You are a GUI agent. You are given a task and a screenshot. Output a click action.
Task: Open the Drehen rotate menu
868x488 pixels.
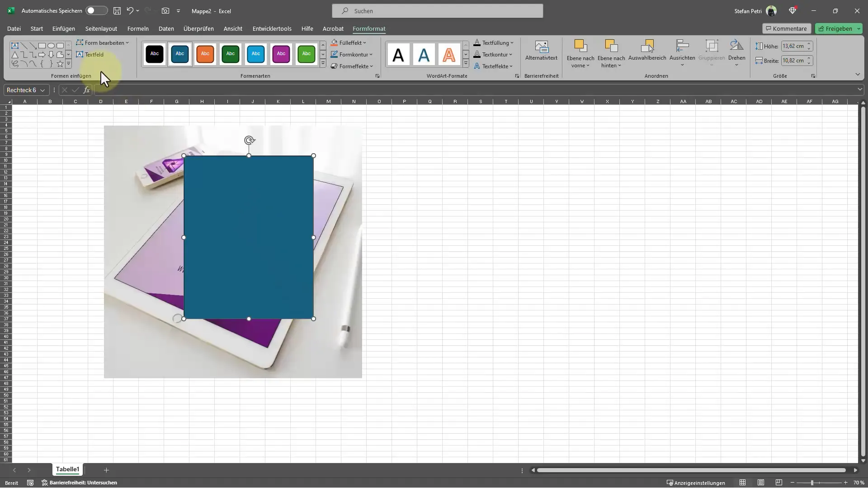pos(736,53)
